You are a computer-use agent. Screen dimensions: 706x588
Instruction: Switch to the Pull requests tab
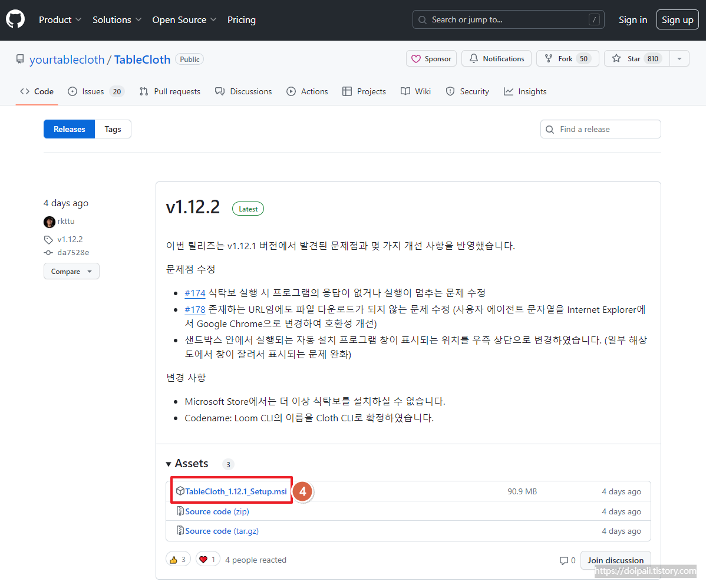click(170, 91)
